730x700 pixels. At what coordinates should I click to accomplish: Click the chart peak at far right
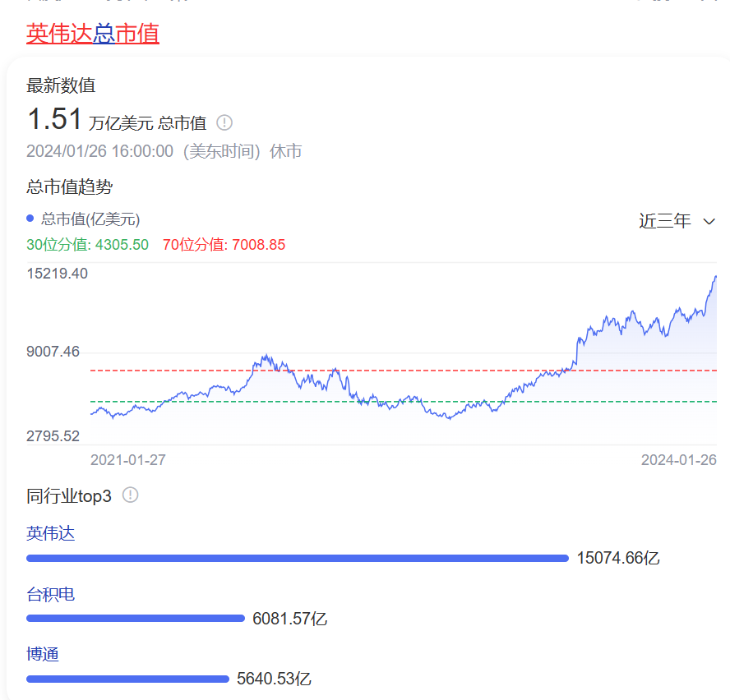click(x=715, y=277)
